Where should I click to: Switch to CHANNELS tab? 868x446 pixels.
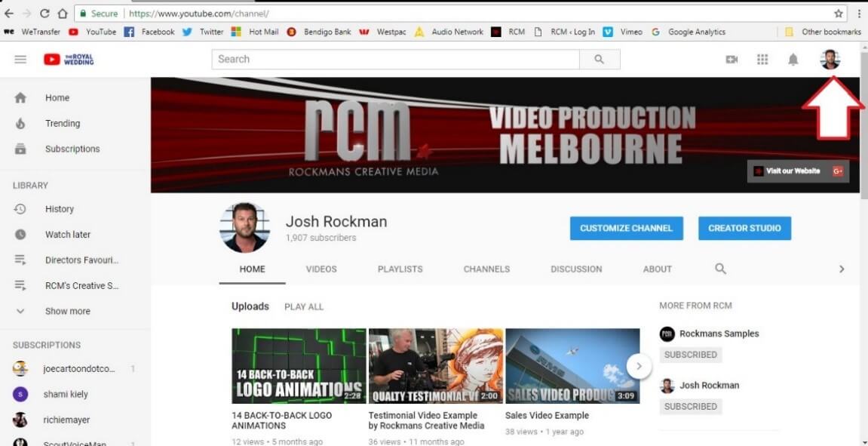486,269
